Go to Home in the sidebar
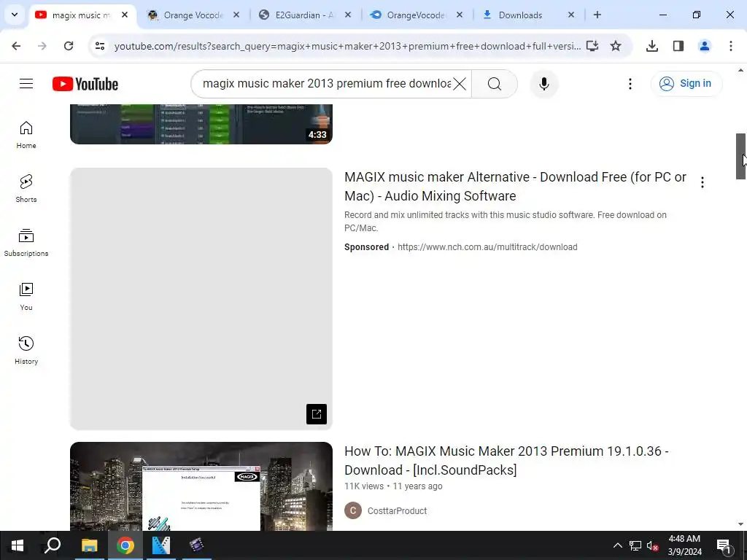This screenshot has width=747, height=560. [26, 135]
